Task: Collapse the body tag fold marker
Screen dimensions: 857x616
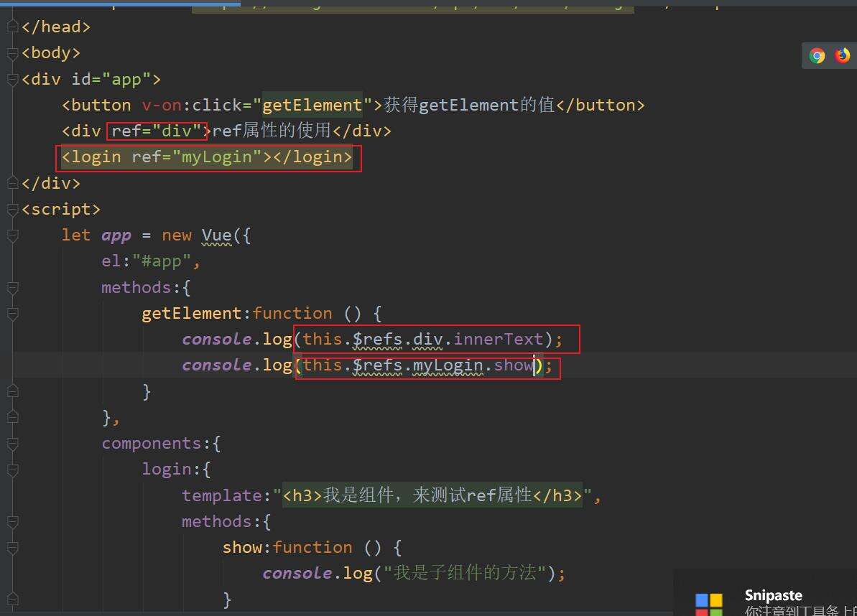Action: pos(12,53)
